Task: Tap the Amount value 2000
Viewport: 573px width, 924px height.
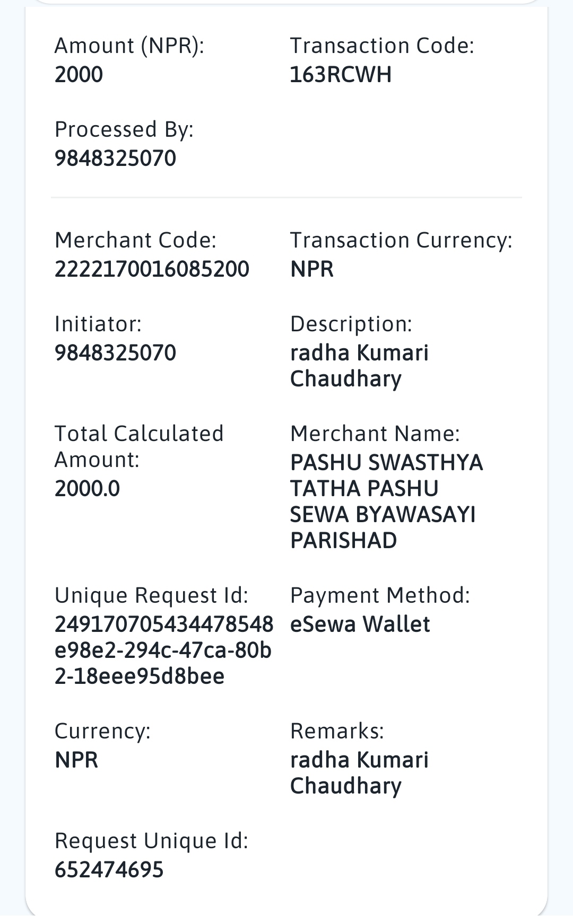Action: click(x=79, y=74)
